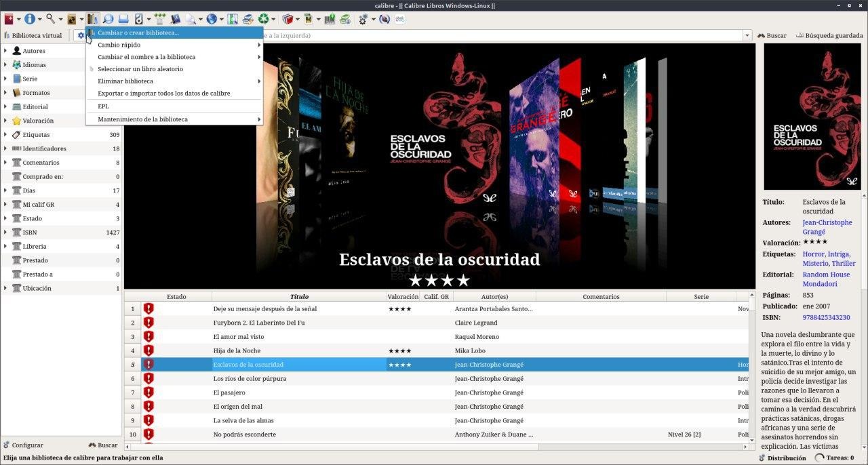Screen dimensions: 868x465
Task: Click the globe toolbar icon
Action: (212, 19)
